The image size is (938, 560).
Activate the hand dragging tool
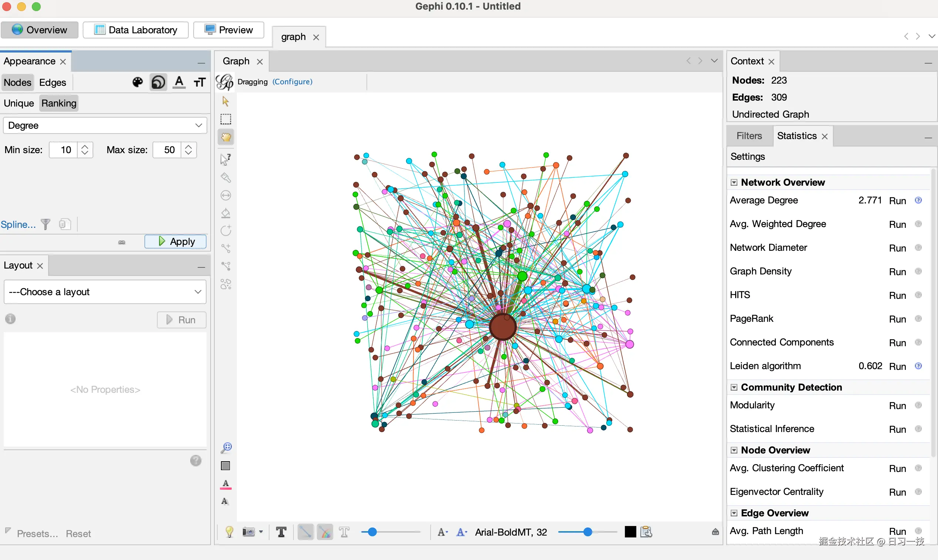coord(225,137)
